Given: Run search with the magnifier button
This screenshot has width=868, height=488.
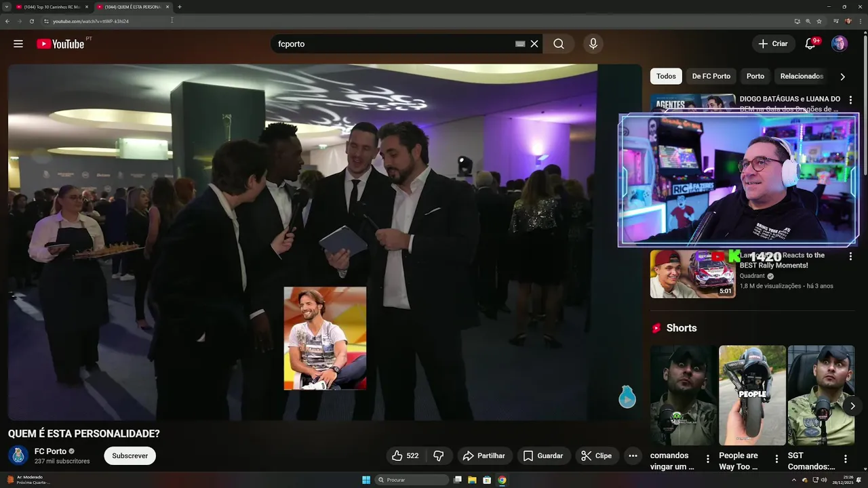Looking at the screenshot, I should coord(558,44).
